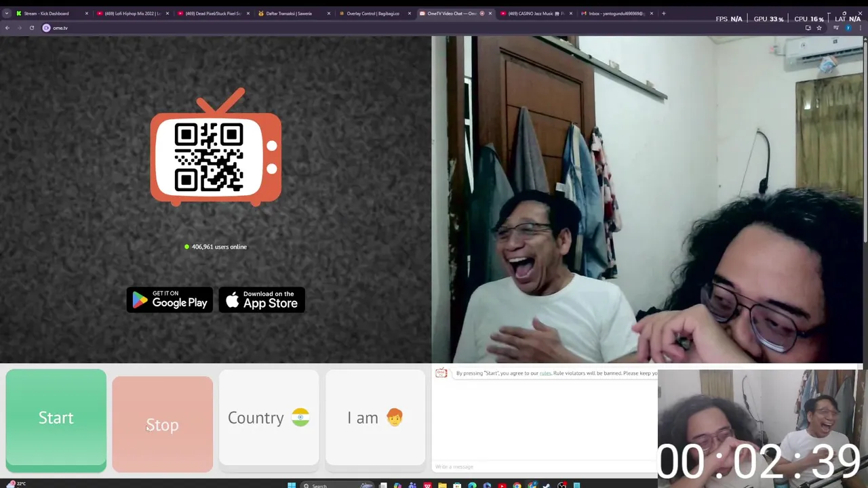Click the 'rules' link in chat notice

tap(545, 373)
